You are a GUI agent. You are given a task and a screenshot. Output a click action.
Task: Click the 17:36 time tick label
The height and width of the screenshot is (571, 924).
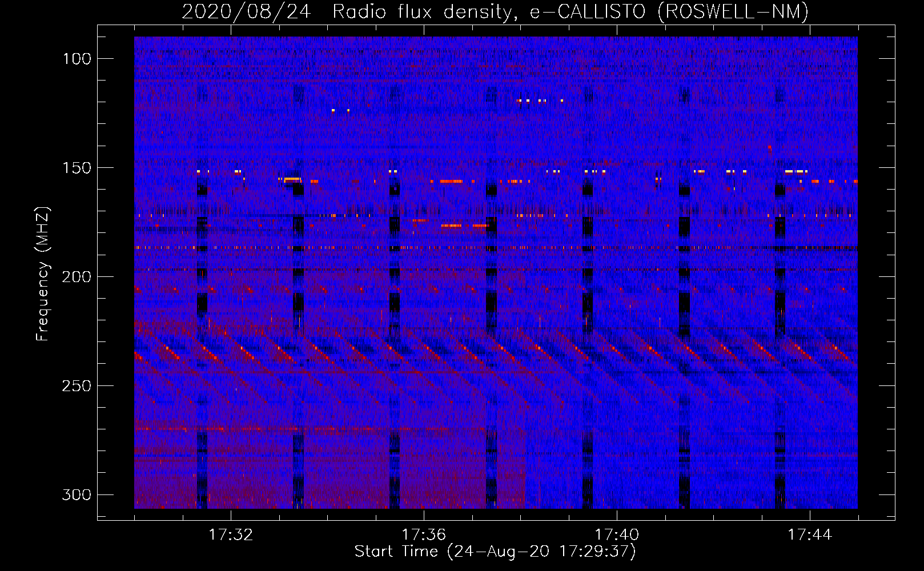click(x=424, y=535)
